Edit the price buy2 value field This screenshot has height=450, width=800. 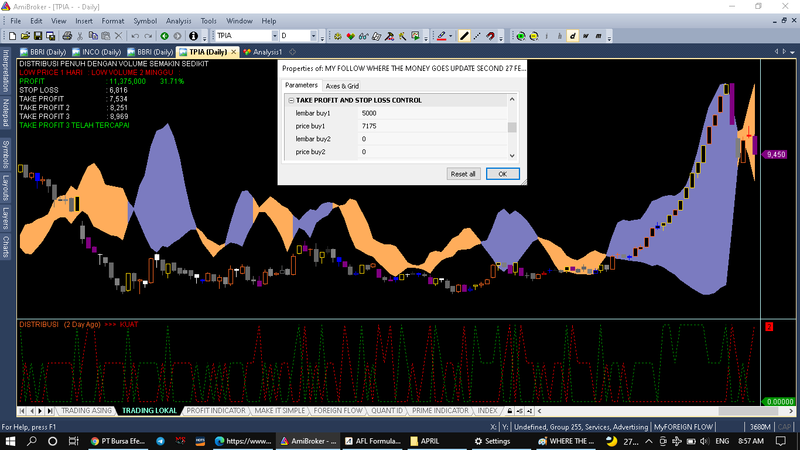point(432,152)
